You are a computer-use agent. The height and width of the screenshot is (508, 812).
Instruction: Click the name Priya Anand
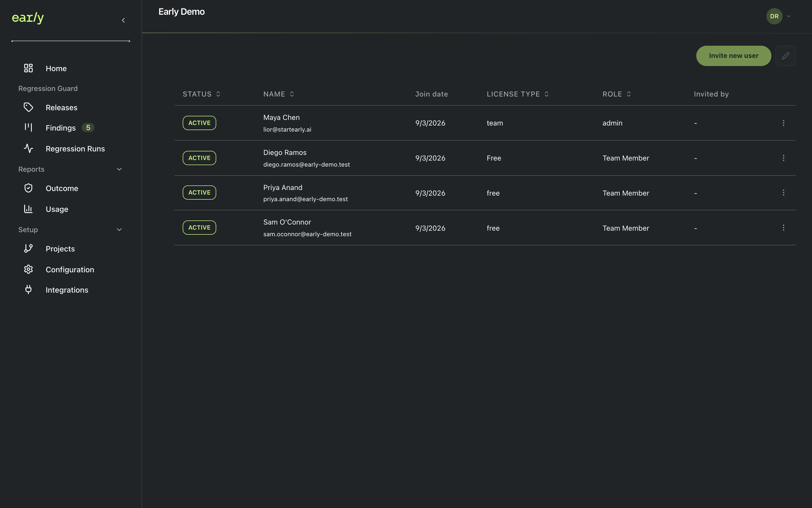click(x=283, y=187)
